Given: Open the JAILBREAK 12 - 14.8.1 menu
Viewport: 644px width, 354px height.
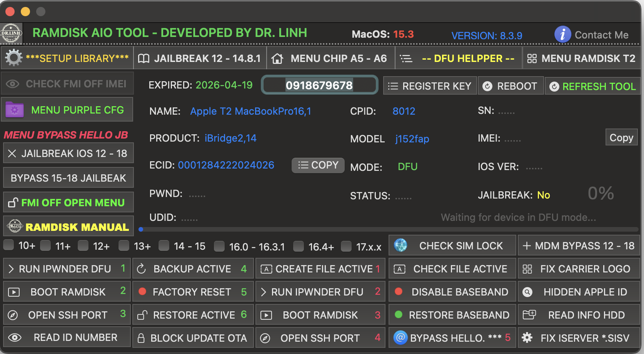Looking at the screenshot, I should point(200,58).
